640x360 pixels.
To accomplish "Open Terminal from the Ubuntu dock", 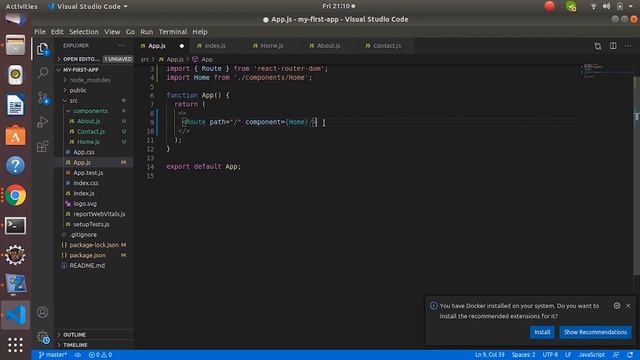I will pyautogui.click(x=16, y=226).
